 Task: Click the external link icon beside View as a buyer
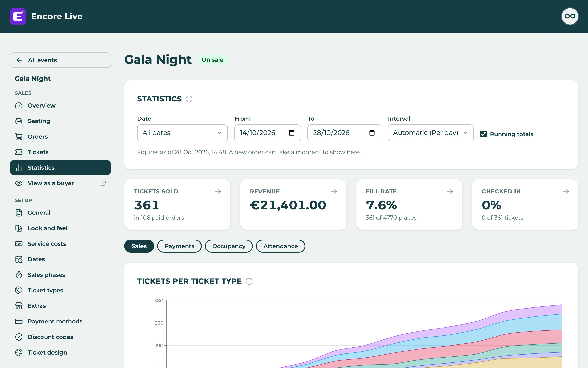(x=103, y=183)
